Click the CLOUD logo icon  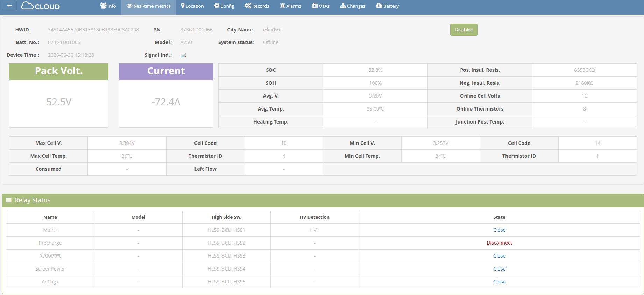[27, 6]
